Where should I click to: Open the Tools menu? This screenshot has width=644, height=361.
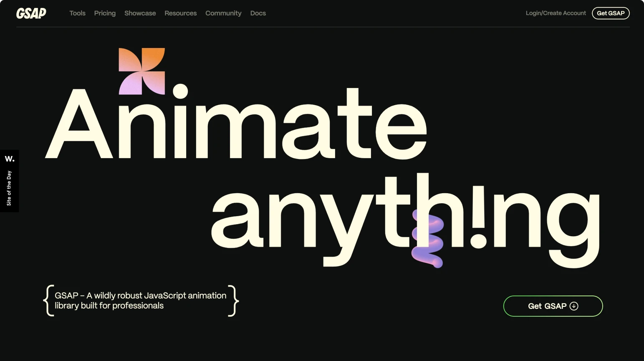(x=77, y=13)
